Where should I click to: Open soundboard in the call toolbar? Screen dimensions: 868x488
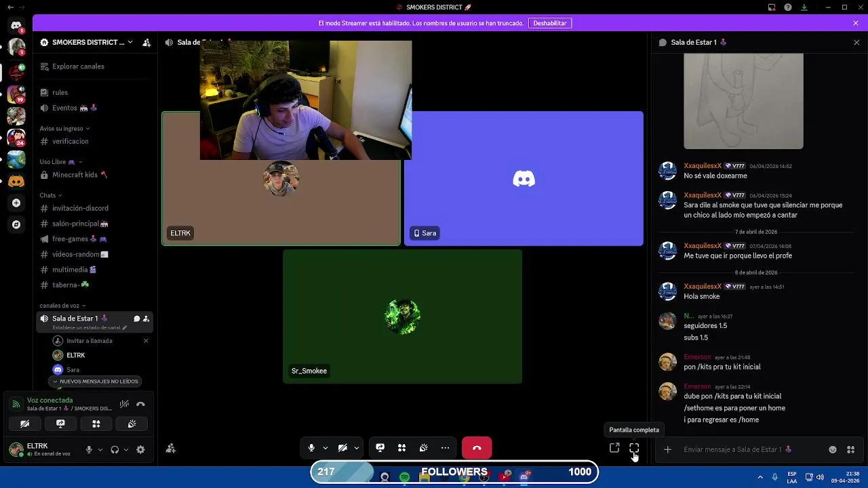coord(424,448)
